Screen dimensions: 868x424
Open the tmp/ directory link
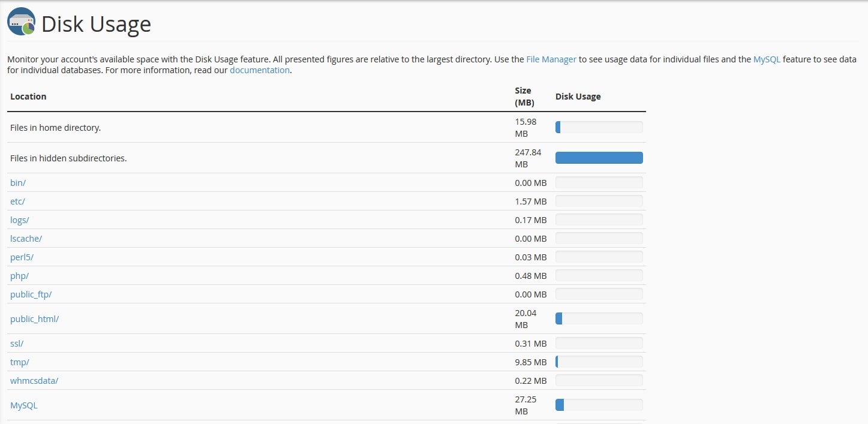coord(19,362)
